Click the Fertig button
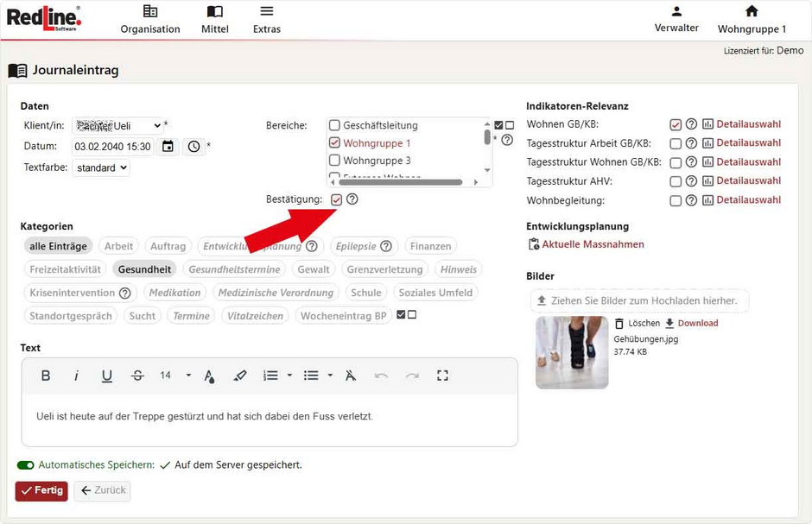The width and height of the screenshot is (812, 524). click(41, 490)
